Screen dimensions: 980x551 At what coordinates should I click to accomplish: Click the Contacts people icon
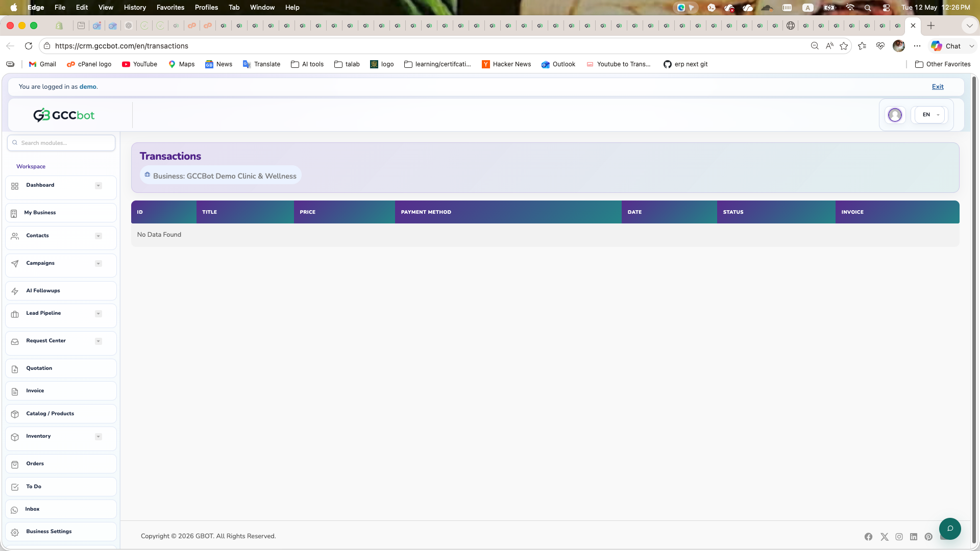[15, 236]
